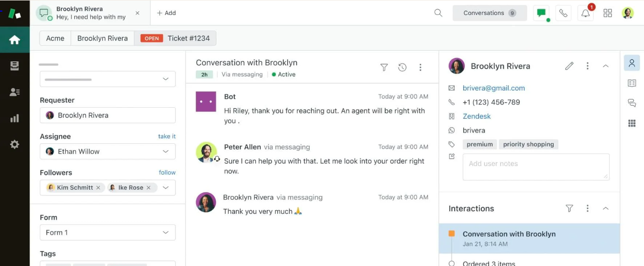Click the priority shopping tag
Image resolution: width=644 pixels, height=266 pixels.
pyautogui.click(x=529, y=144)
